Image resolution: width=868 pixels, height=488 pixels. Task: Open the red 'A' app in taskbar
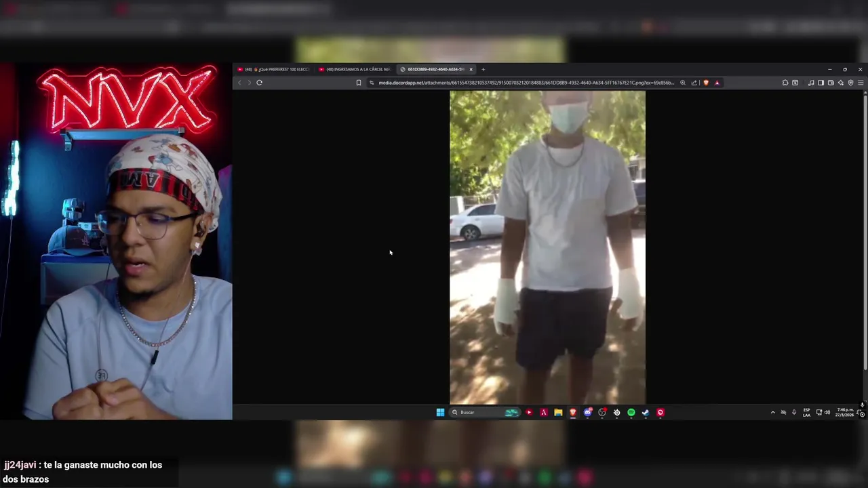point(544,412)
